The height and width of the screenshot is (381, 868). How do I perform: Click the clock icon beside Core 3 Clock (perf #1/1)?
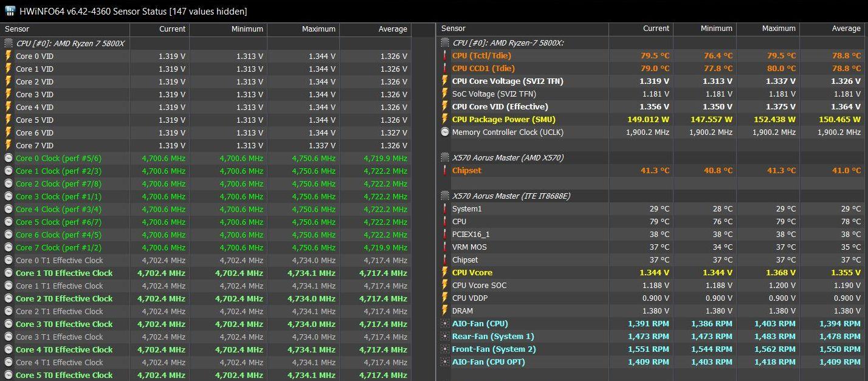point(9,196)
